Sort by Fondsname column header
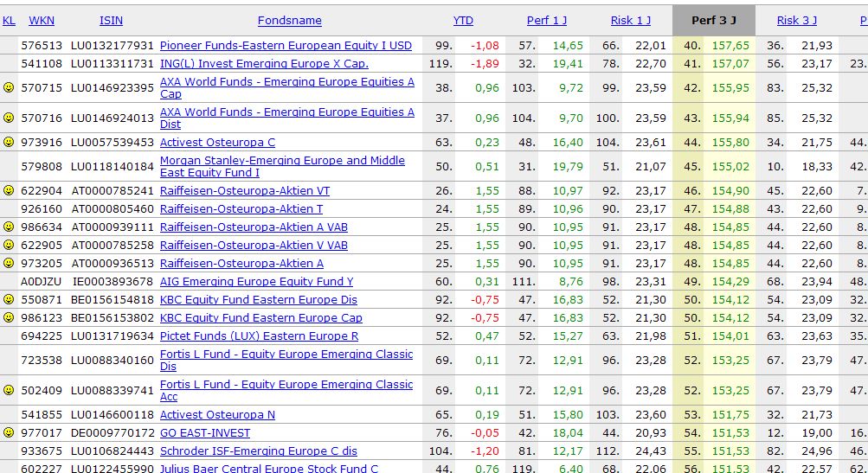868x473 pixels. pos(290,21)
